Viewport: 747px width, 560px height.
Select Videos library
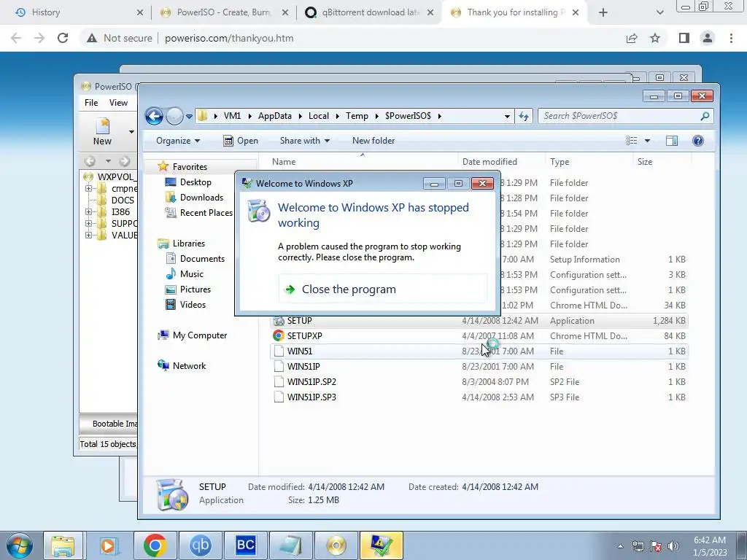click(x=185, y=304)
